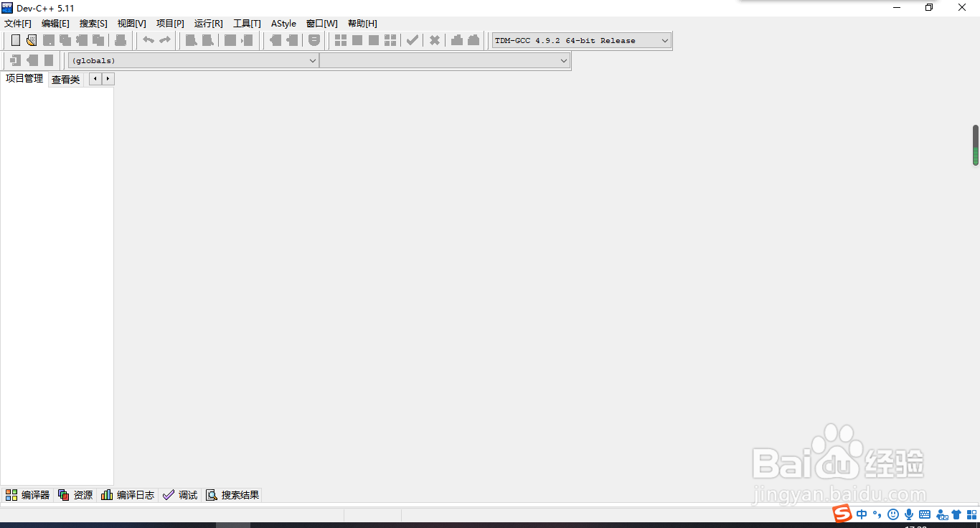Viewport: 980px width, 528px height.
Task: Open the 工具[T] menu
Action: [x=247, y=24]
